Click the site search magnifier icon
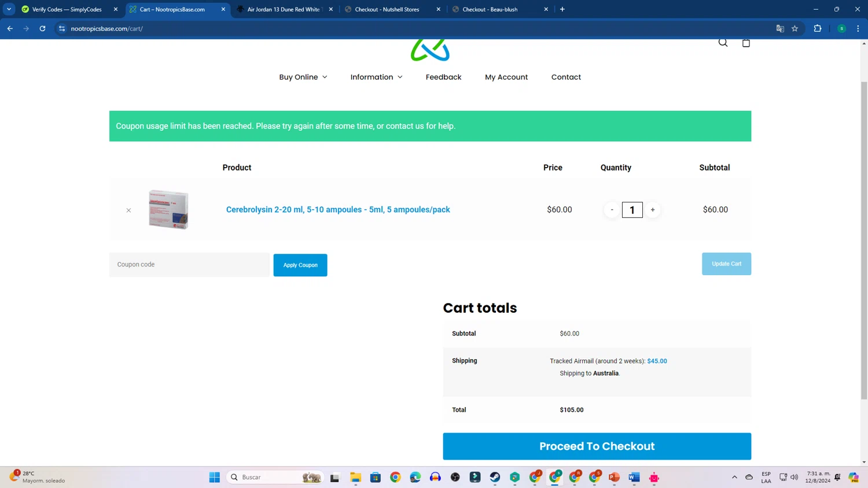 (723, 43)
